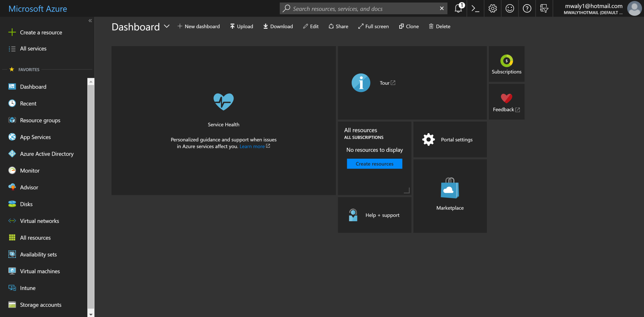The image size is (644, 317).
Task: Click Upload in the dashboard toolbar
Action: [x=241, y=26]
